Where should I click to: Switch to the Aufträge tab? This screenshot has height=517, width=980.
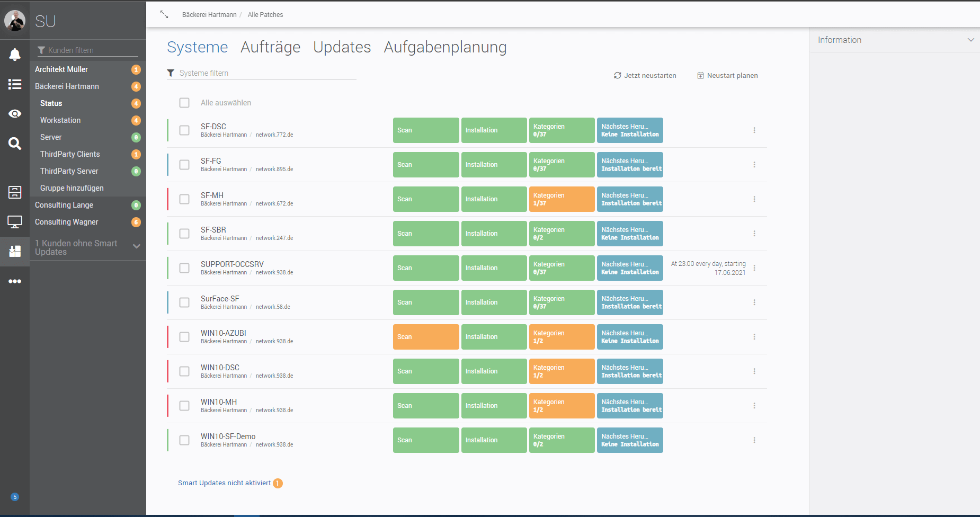270,47
